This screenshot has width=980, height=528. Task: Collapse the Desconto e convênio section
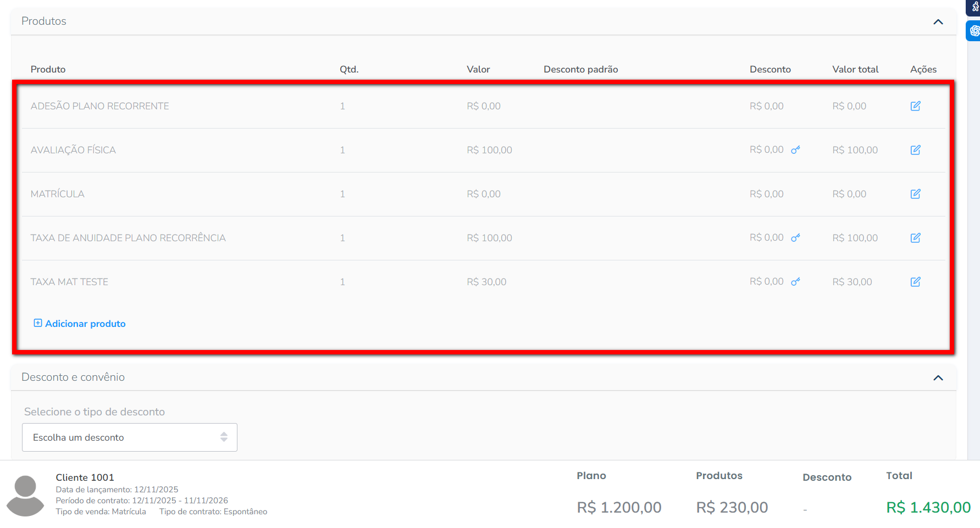(x=938, y=378)
